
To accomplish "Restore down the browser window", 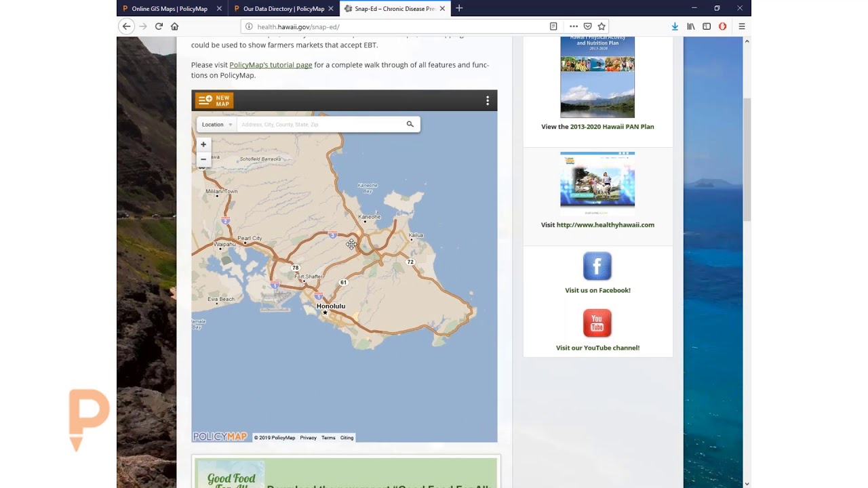I will 717,8.
